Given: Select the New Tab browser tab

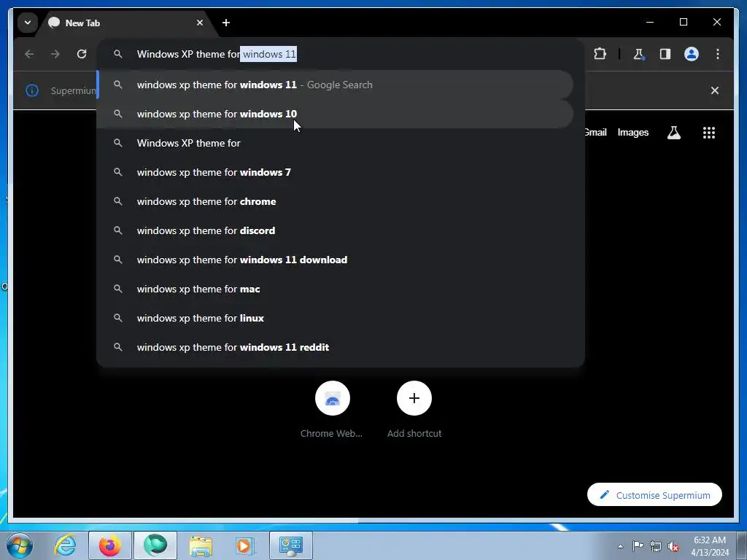Looking at the screenshot, I should [x=124, y=23].
